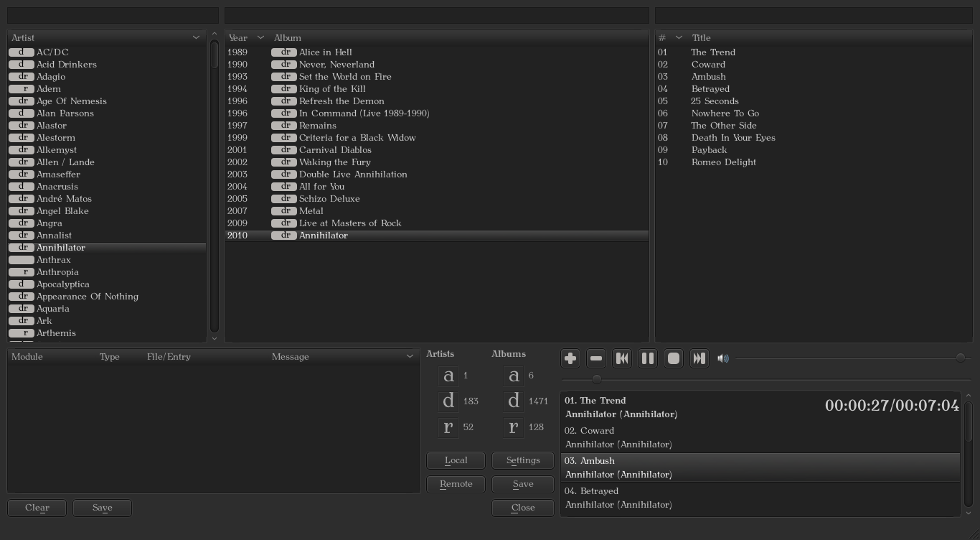Click the Close button

point(523,508)
